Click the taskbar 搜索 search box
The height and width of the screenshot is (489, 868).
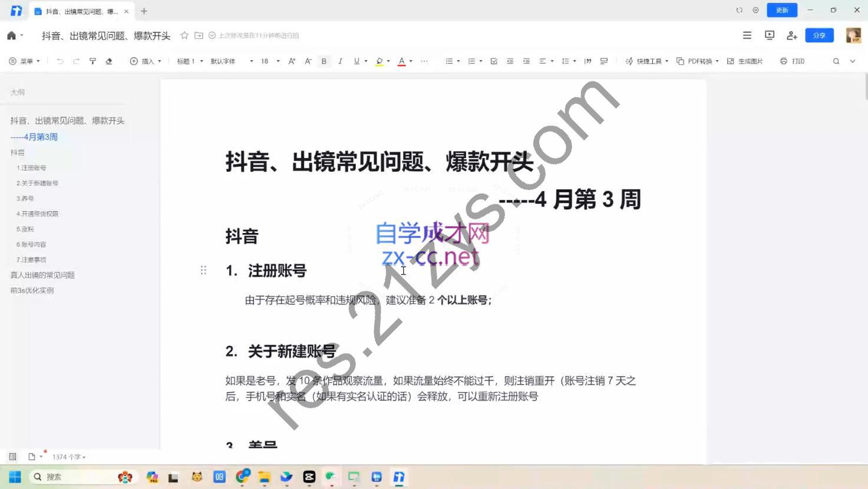(82, 477)
